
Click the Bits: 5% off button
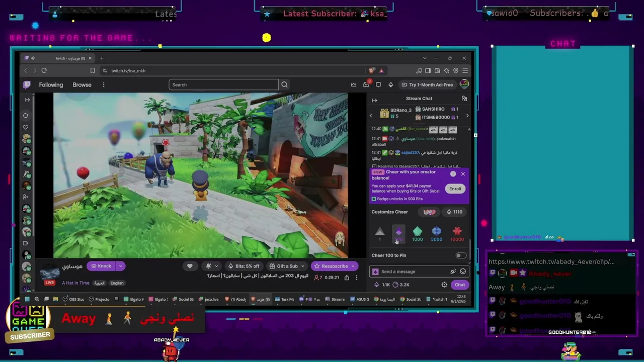click(244, 266)
